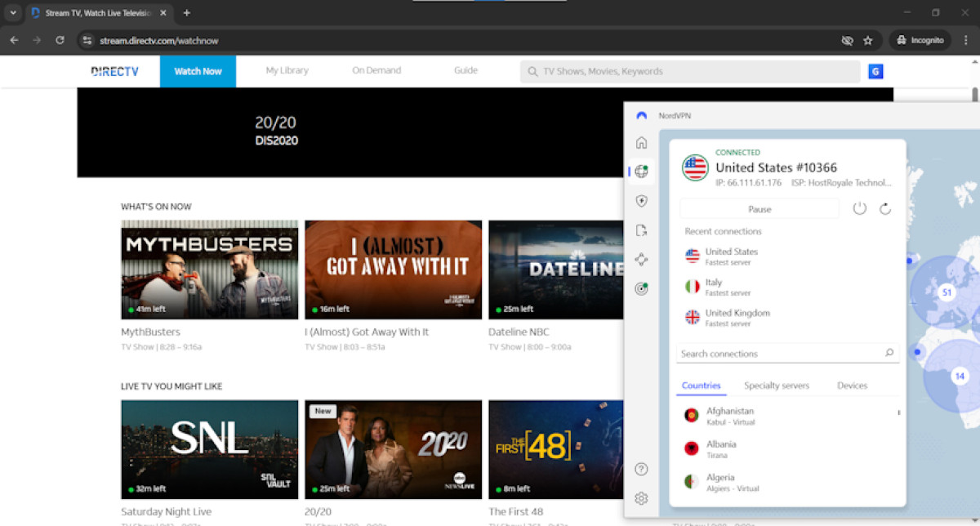
Task: Open the Guide tab
Action: (465, 70)
